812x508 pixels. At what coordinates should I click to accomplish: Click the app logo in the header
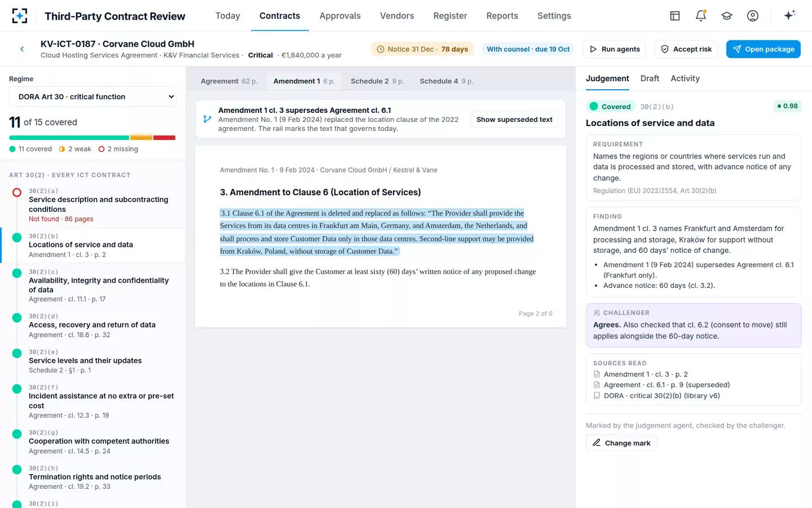click(x=20, y=16)
